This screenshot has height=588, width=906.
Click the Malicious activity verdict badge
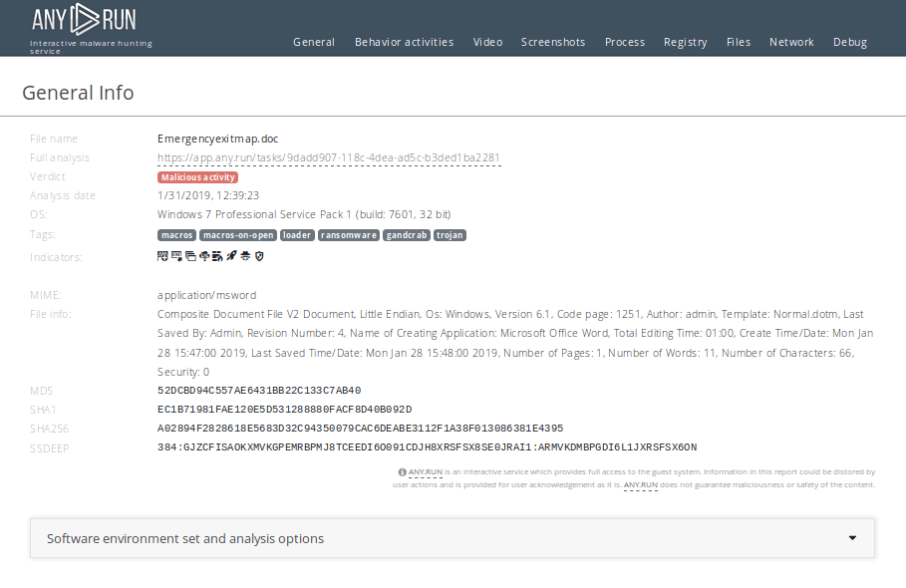[197, 177]
